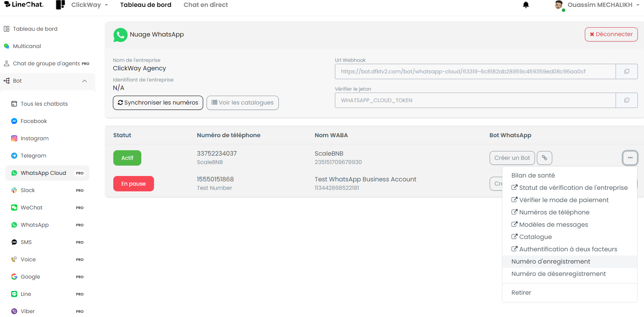The image size is (644, 317).
Task: Open the Instagram bot channel
Action: (35, 138)
